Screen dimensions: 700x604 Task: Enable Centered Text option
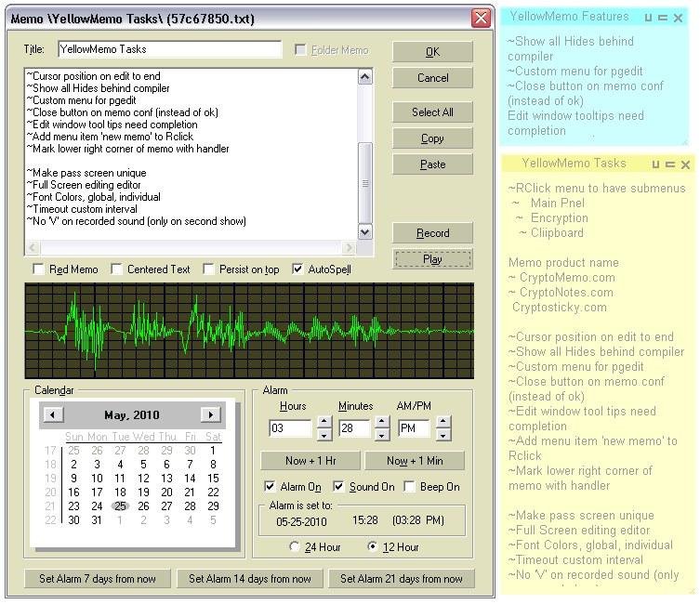tap(116, 269)
